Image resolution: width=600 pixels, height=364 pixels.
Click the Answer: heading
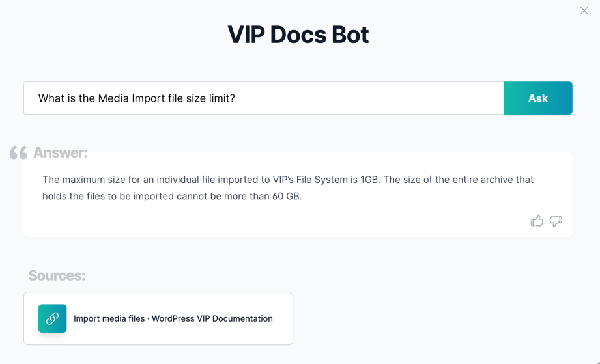coord(60,152)
